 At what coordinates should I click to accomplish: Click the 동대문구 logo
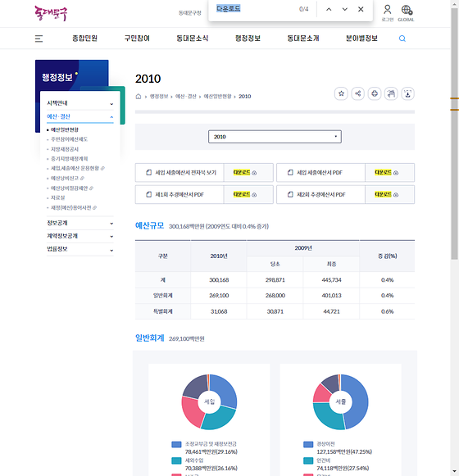51,13
